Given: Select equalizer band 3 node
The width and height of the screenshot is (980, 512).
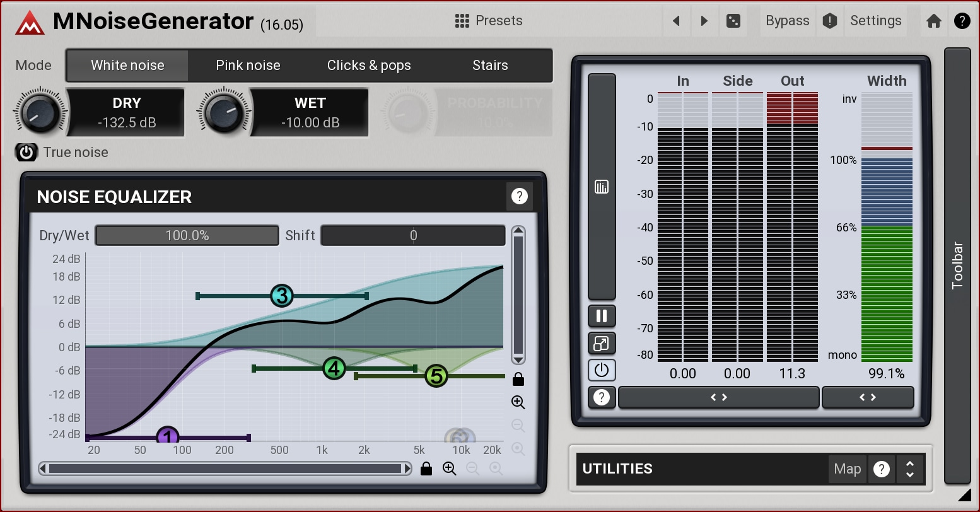Looking at the screenshot, I should pyautogui.click(x=282, y=296).
